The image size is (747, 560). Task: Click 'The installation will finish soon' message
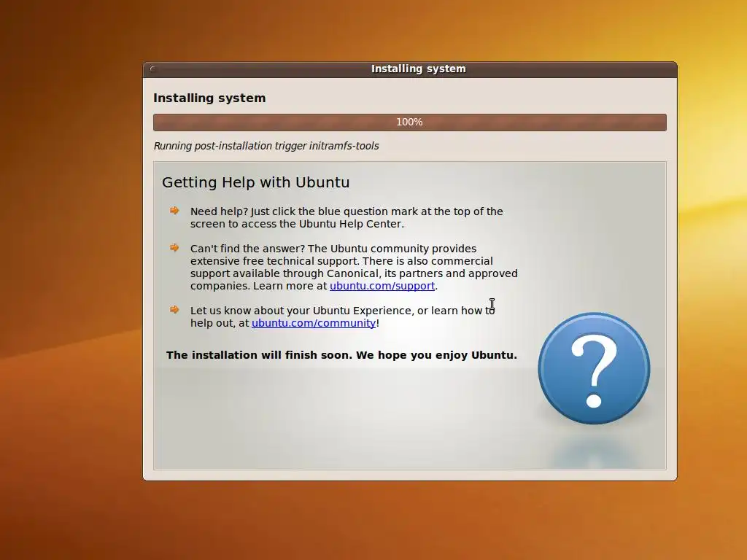pos(341,355)
